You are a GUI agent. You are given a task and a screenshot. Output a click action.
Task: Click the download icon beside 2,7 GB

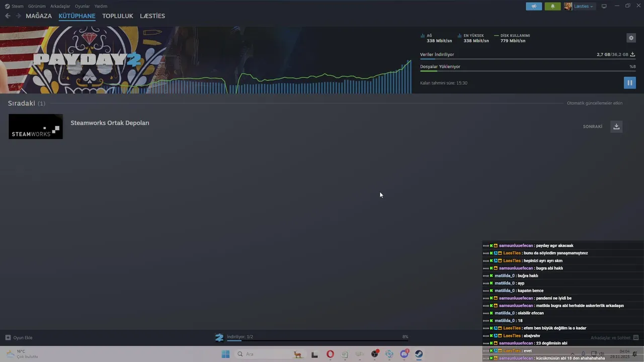pyautogui.click(x=632, y=54)
